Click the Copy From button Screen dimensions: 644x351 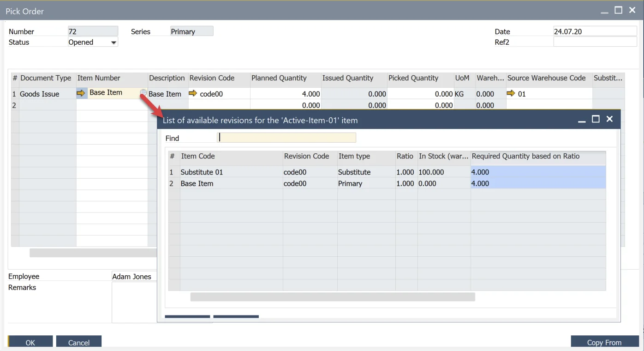click(604, 342)
